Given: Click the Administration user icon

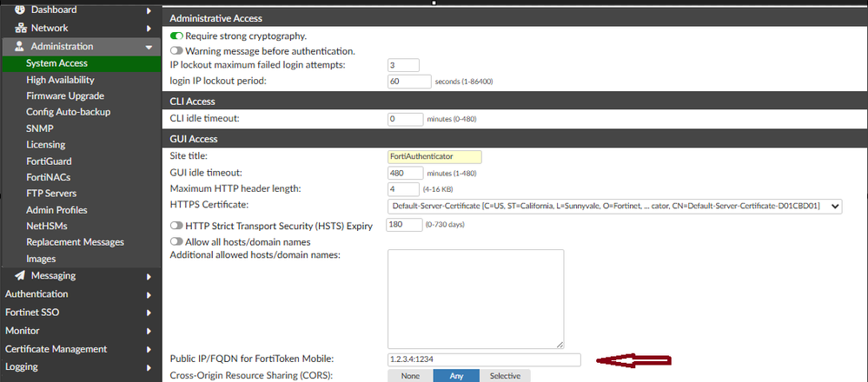Looking at the screenshot, I should tap(19, 46).
